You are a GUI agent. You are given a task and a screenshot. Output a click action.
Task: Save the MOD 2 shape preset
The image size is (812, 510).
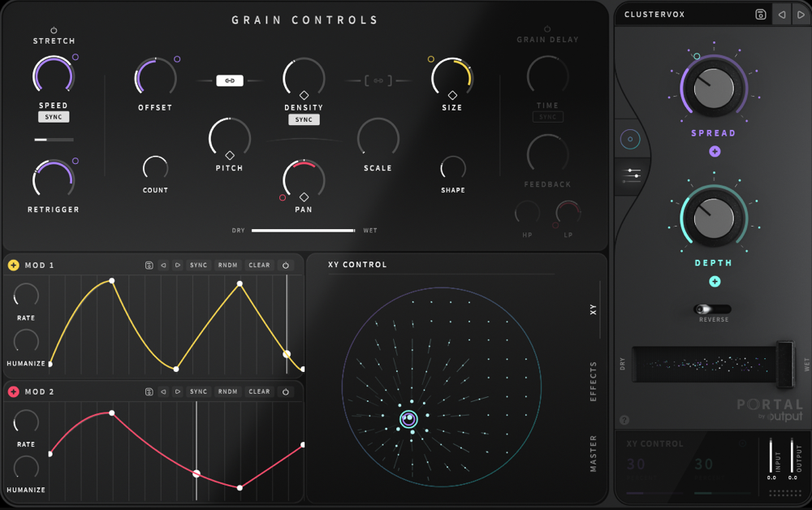click(149, 391)
